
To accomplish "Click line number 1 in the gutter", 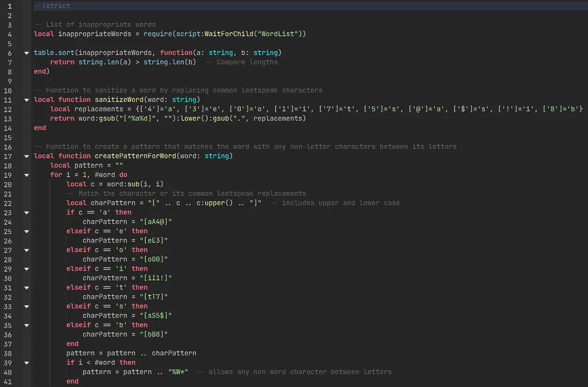I will (x=10, y=6).
